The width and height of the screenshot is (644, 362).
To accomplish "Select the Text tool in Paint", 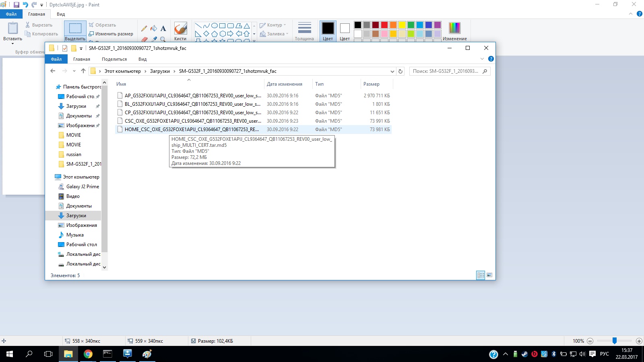I will click(163, 28).
